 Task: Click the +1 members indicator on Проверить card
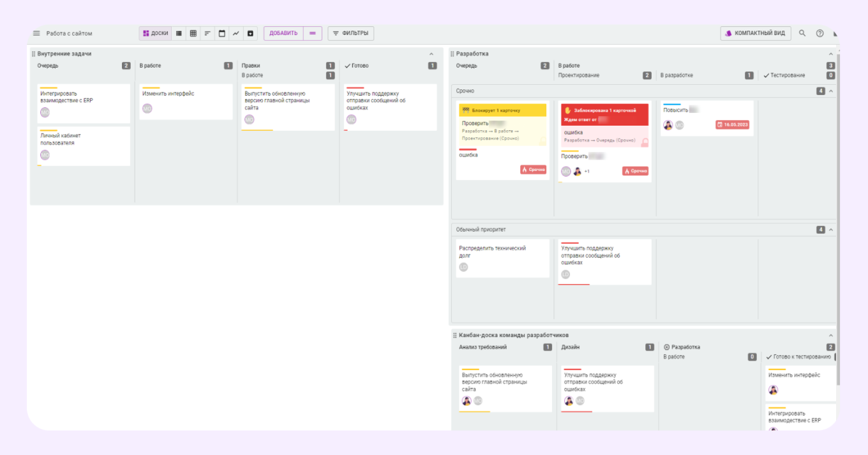click(x=587, y=171)
